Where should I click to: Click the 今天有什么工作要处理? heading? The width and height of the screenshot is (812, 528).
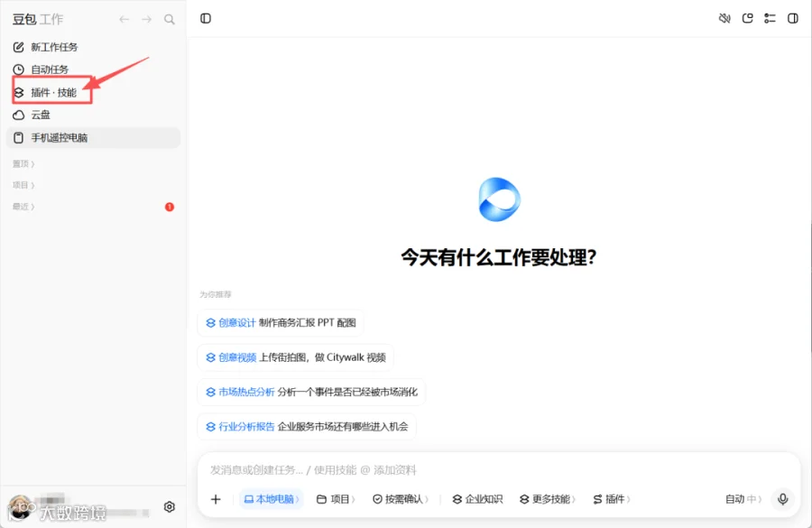point(499,257)
